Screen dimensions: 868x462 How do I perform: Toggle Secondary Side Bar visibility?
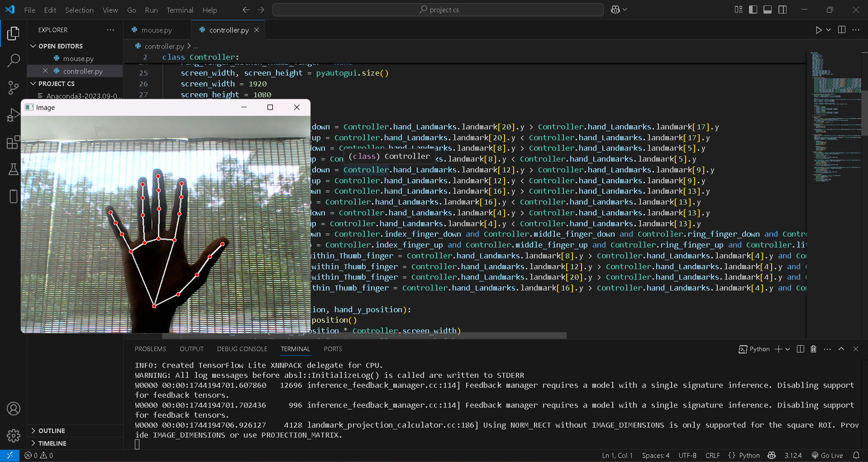782,10
